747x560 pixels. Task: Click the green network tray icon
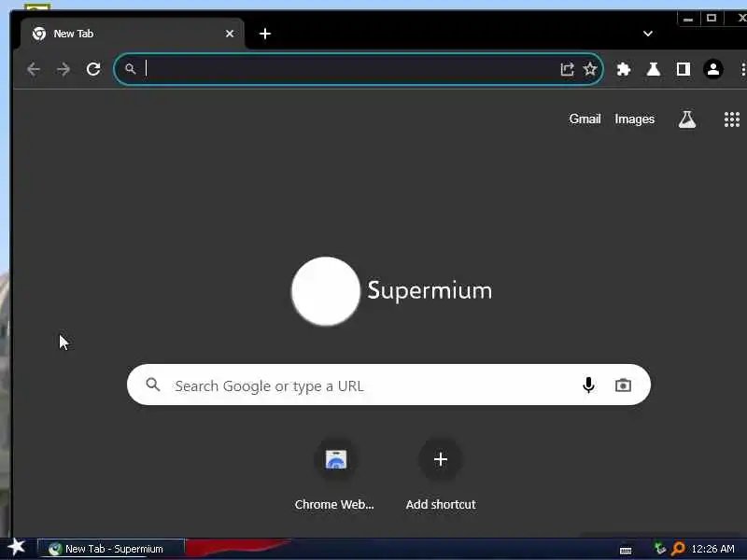coord(660,548)
